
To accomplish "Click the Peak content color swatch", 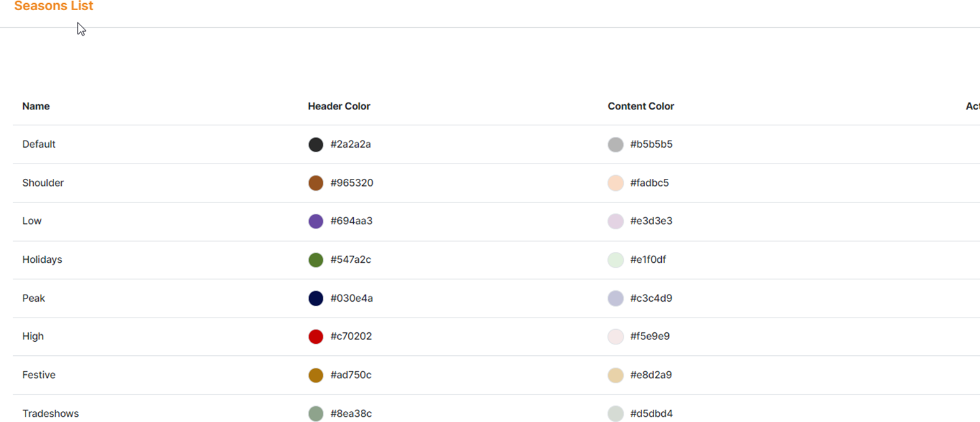I will pyautogui.click(x=615, y=299).
